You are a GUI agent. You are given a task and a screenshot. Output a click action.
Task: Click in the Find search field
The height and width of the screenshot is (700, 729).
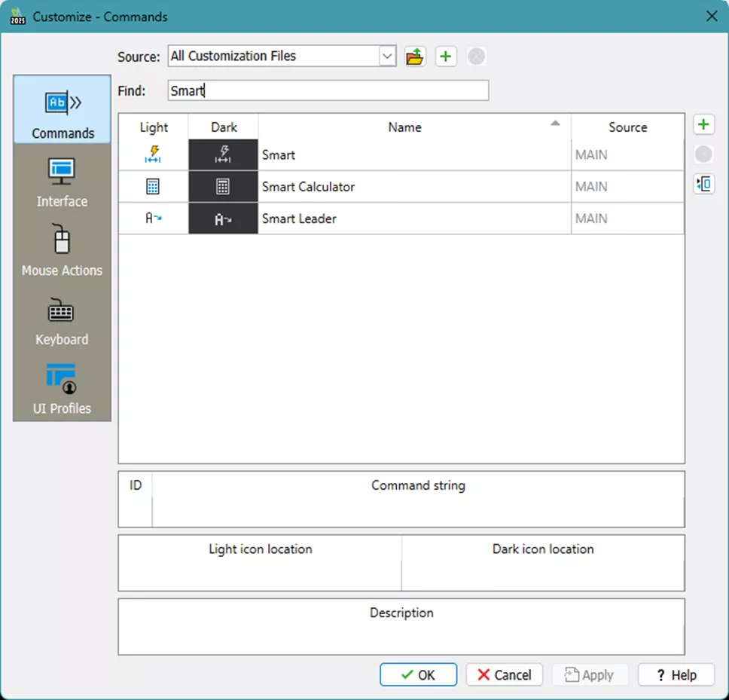pos(328,90)
